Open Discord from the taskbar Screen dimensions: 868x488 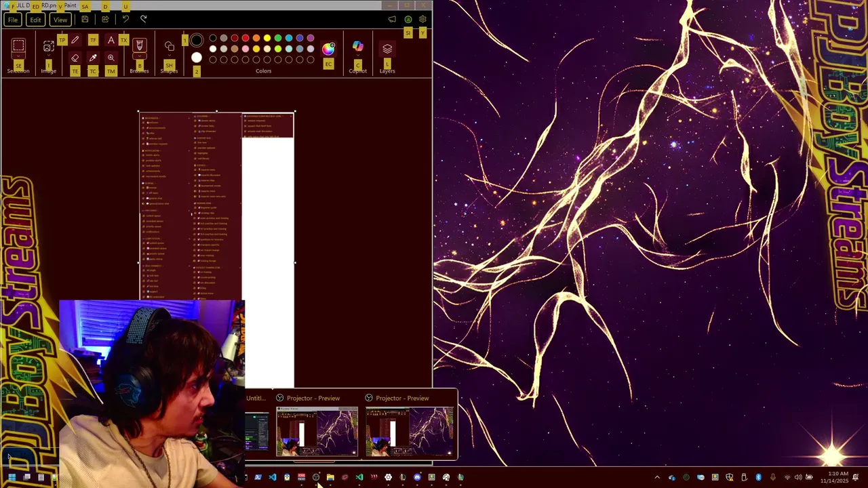click(x=417, y=477)
